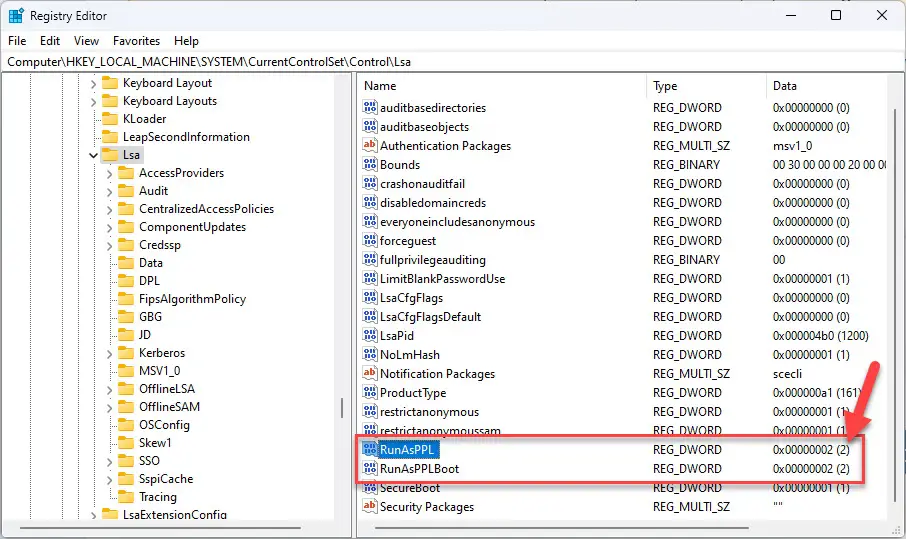Expand the SSO key
This screenshot has width=906, height=539.
[109, 461]
